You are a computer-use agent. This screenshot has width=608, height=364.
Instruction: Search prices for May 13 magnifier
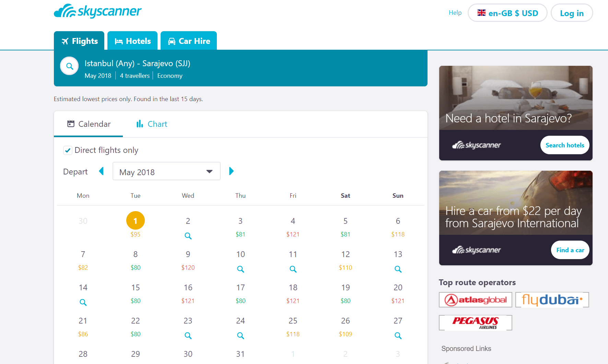pyautogui.click(x=398, y=269)
